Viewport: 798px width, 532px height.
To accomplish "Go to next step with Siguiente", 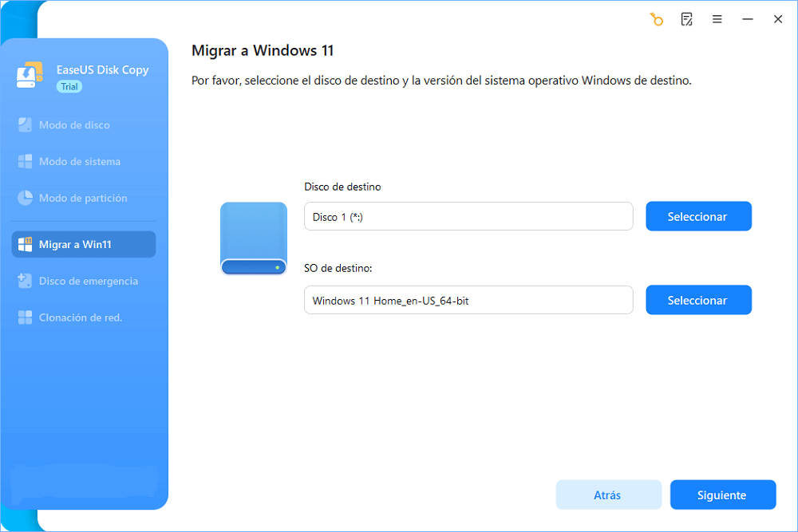I will pos(723,495).
